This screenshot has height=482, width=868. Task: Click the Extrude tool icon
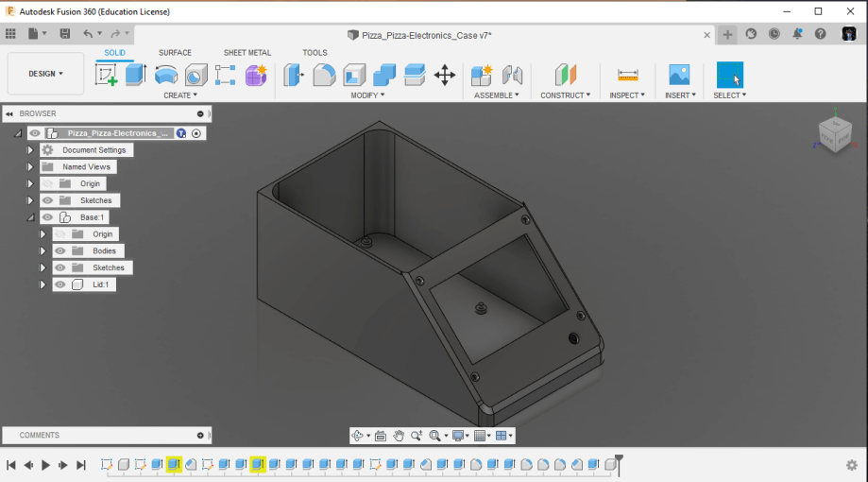click(x=136, y=75)
